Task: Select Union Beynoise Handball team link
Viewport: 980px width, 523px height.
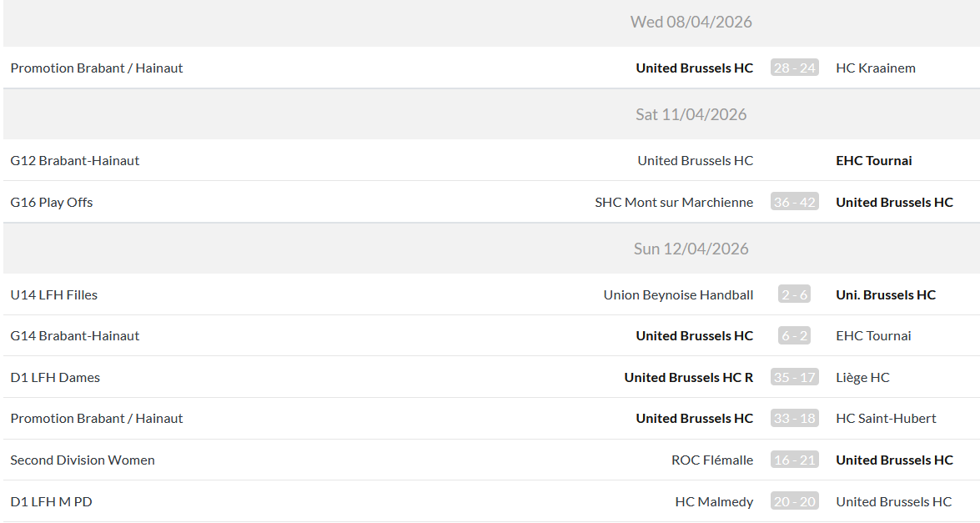Action: tap(678, 294)
